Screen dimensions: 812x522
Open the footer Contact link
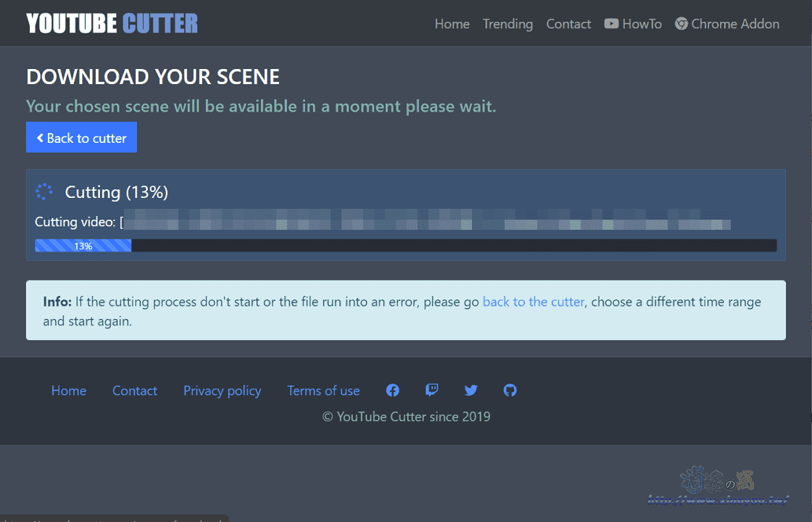tap(135, 391)
